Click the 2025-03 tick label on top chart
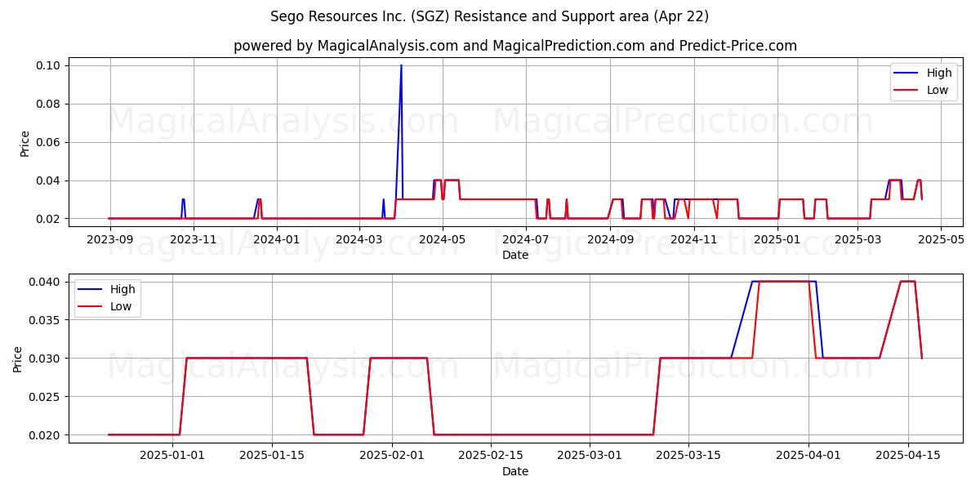 click(x=857, y=240)
